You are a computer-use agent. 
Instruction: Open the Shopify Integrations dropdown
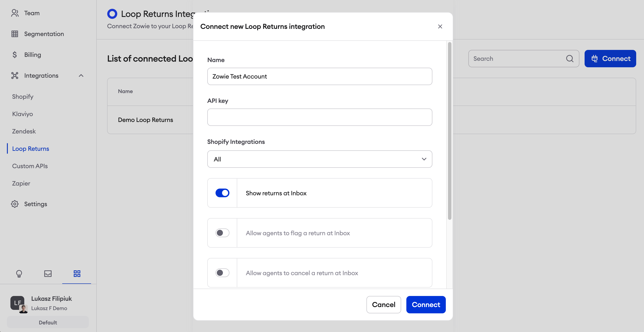pyautogui.click(x=319, y=159)
